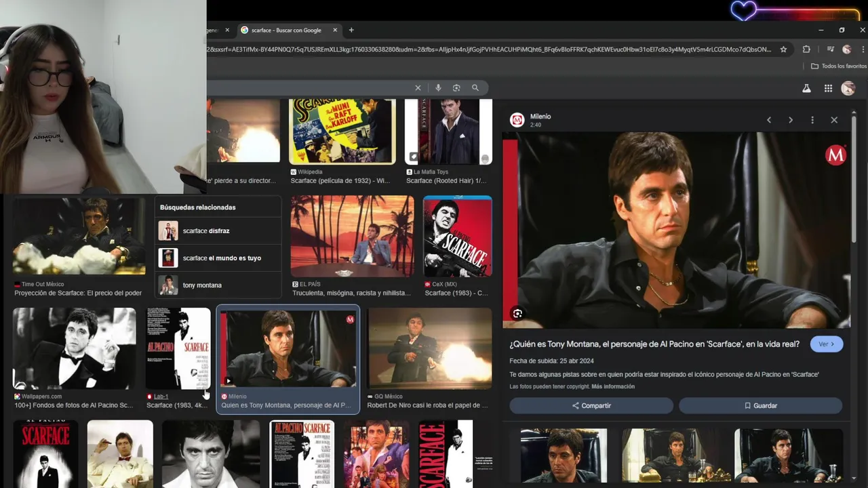Image resolution: width=868 pixels, height=488 pixels.
Task: Open Chrome profile picture in toolbar
Action: coord(846,49)
